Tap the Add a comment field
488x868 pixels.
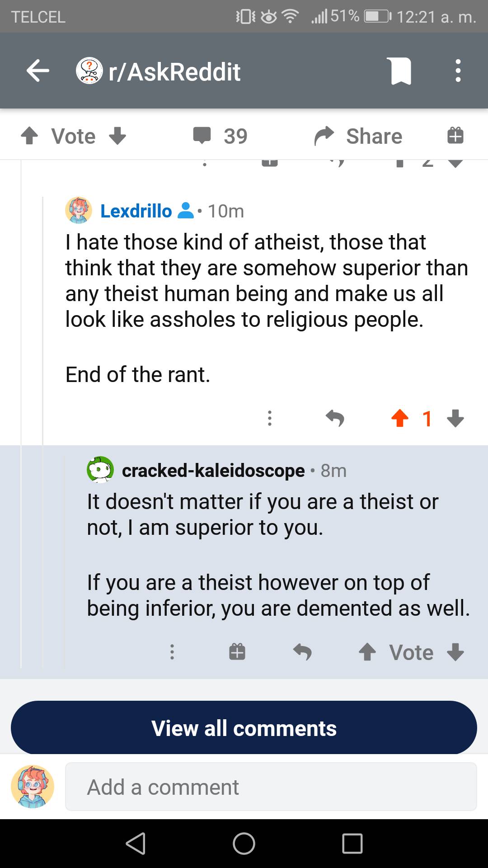tap(271, 786)
